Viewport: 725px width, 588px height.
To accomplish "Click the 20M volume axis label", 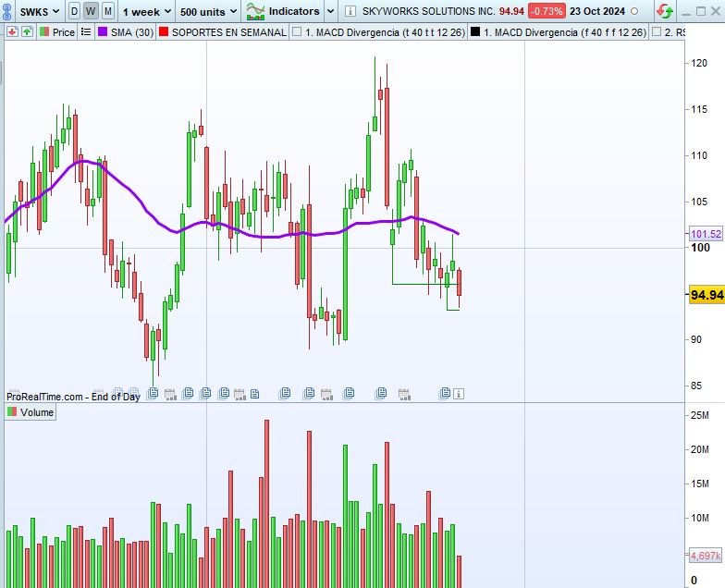I will (699, 449).
